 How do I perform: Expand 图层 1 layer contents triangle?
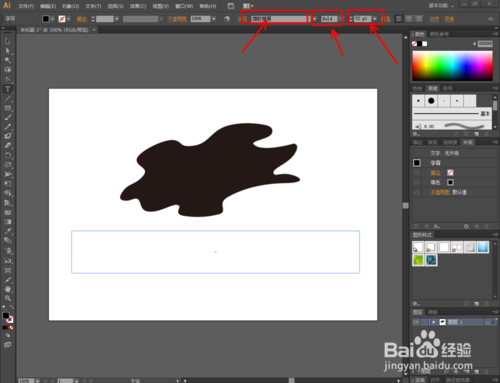[434, 322]
